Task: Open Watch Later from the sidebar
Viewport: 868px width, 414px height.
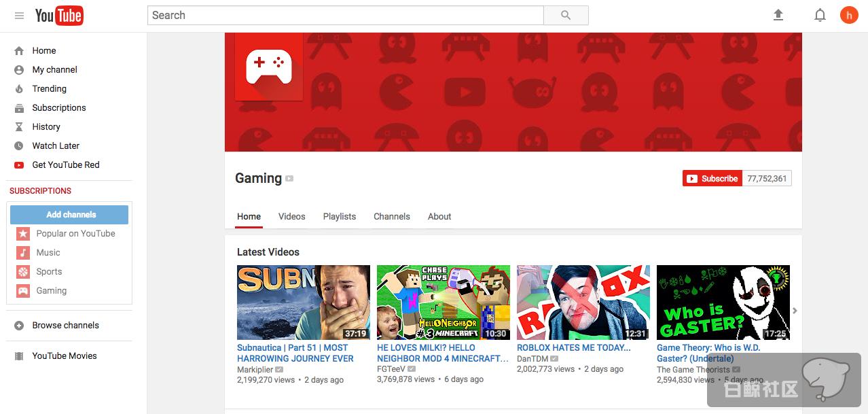Action: (x=56, y=145)
